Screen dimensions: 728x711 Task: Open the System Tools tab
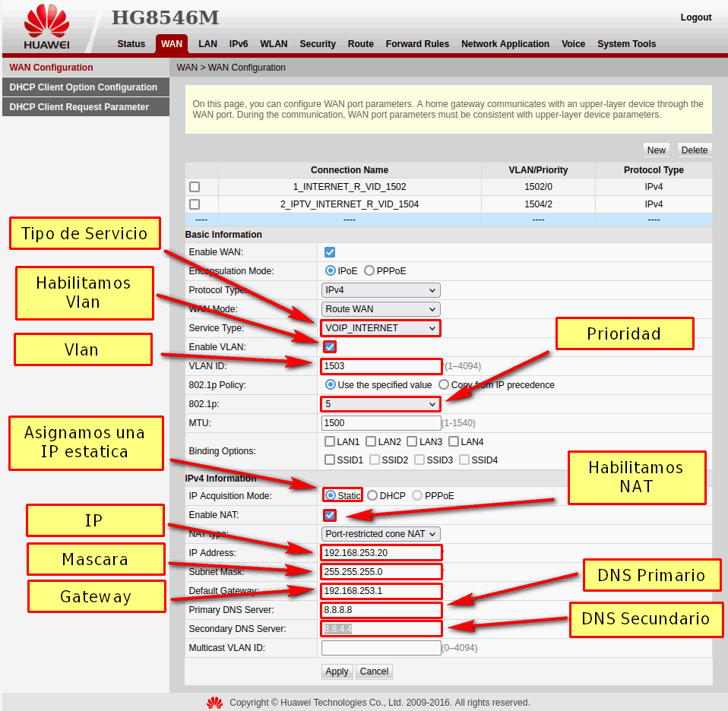click(x=626, y=44)
